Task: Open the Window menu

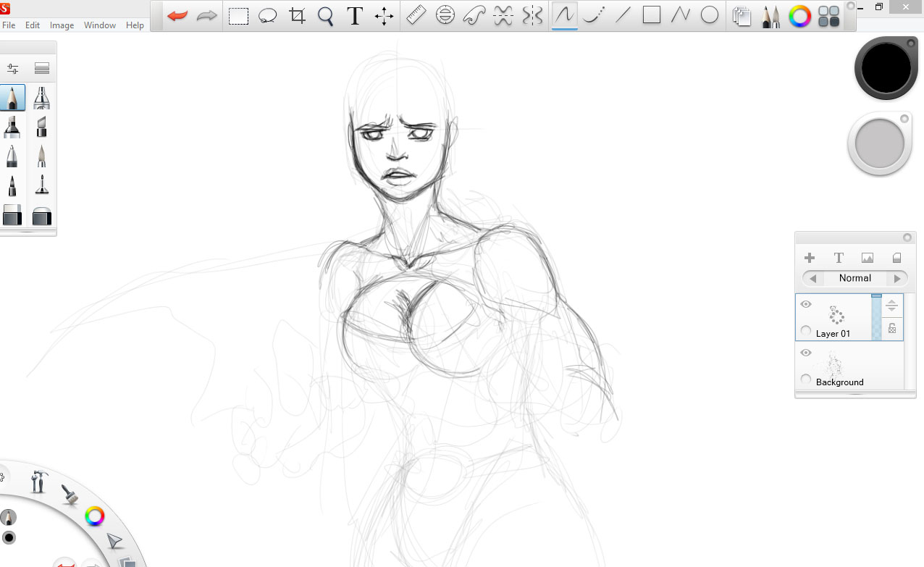Action: pyautogui.click(x=99, y=25)
